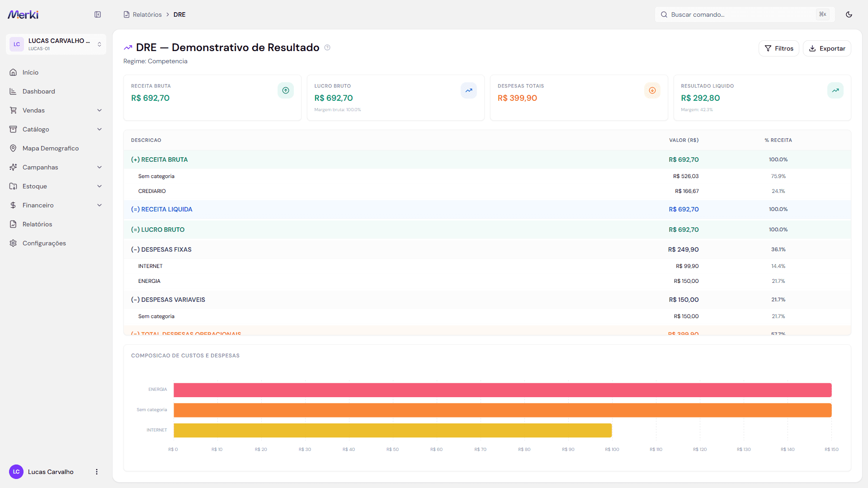The image size is (868, 488).
Task: Expand the Catálogo submenu chevron
Action: [99, 129]
